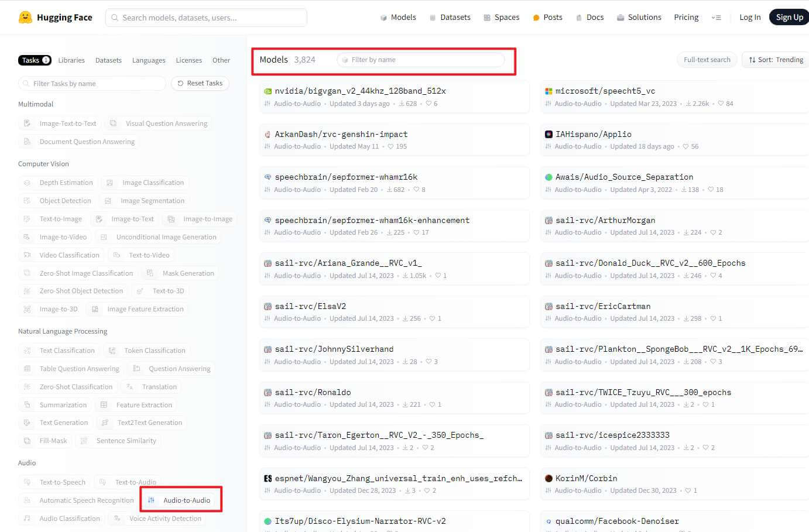Switch to the Datasets filter tab

click(108, 60)
